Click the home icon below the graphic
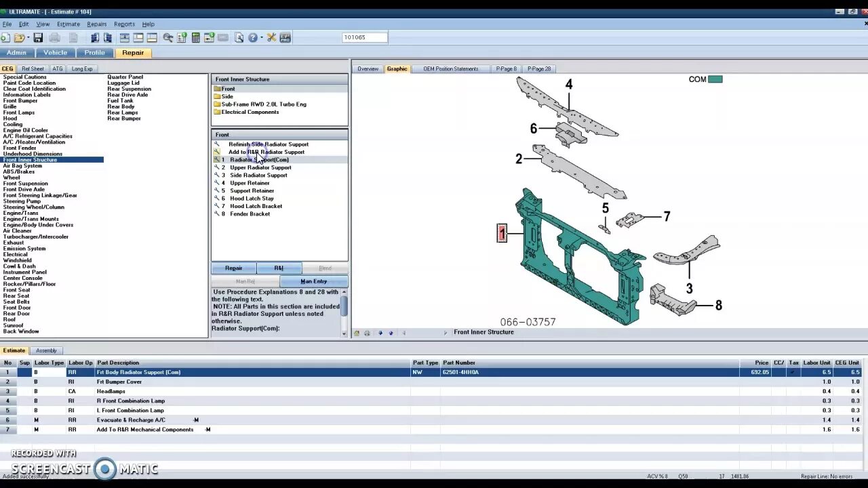The width and height of the screenshot is (868, 488). pyautogui.click(x=357, y=333)
